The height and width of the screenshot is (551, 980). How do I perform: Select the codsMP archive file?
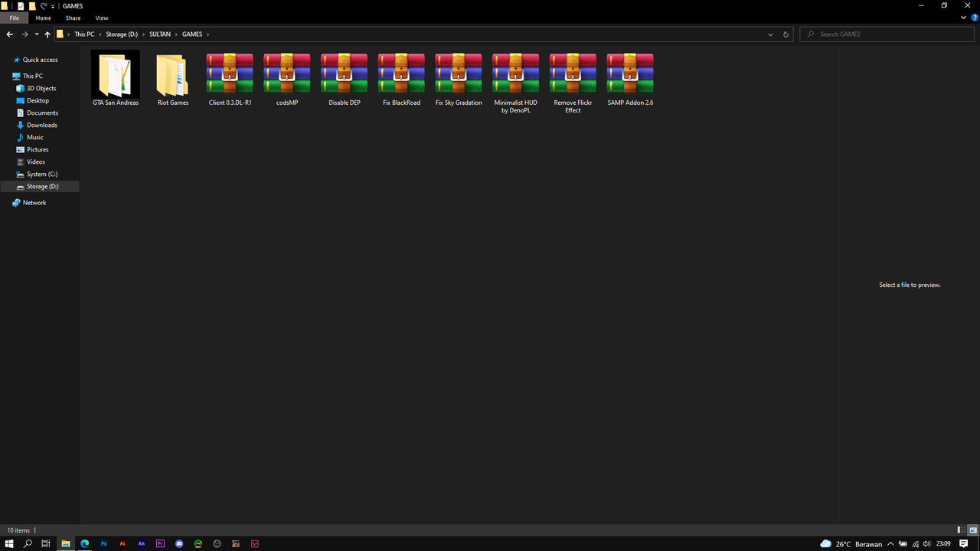(287, 79)
